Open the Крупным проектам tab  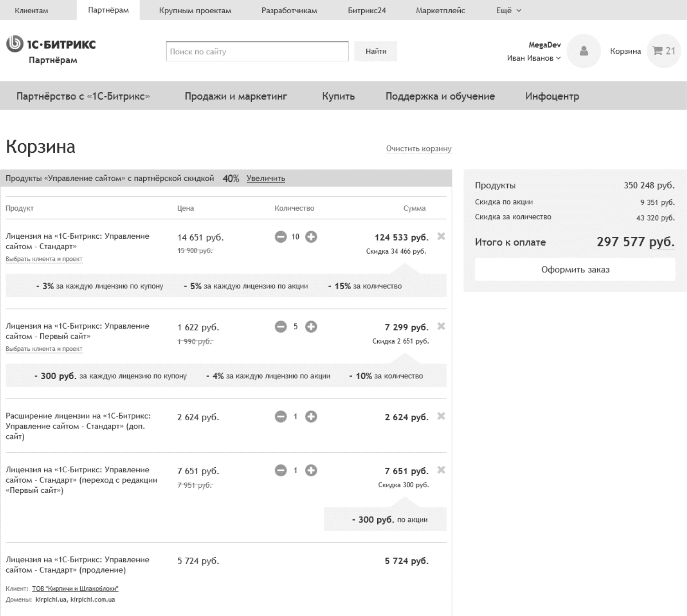[x=195, y=10]
